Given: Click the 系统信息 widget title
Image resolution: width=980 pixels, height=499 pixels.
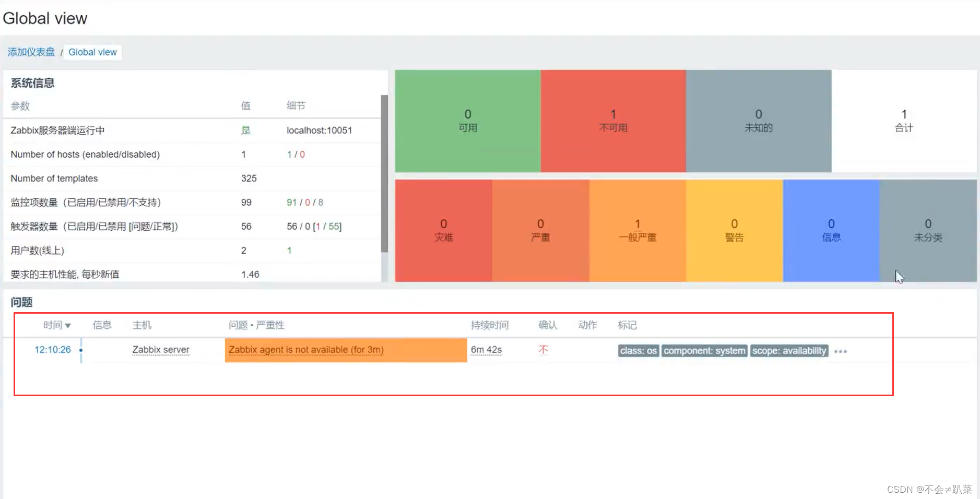Looking at the screenshot, I should pos(32,83).
